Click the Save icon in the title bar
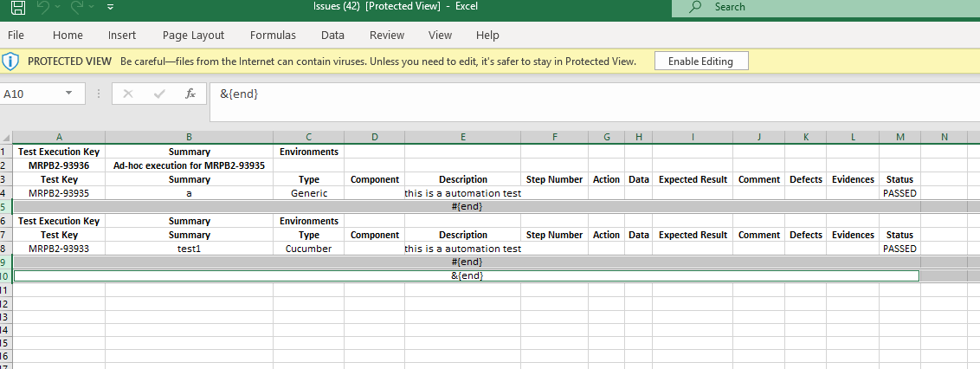 click(x=19, y=7)
